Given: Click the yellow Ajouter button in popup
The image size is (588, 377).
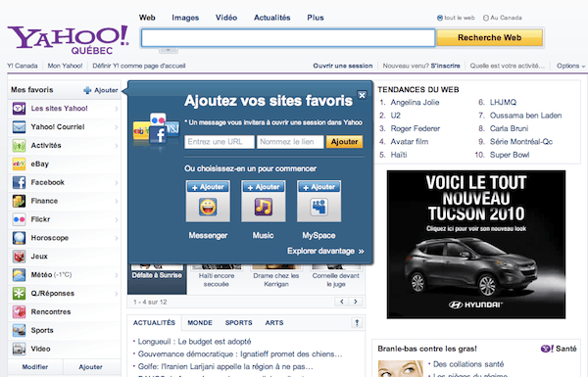Looking at the screenshot, I should [344, 142].
